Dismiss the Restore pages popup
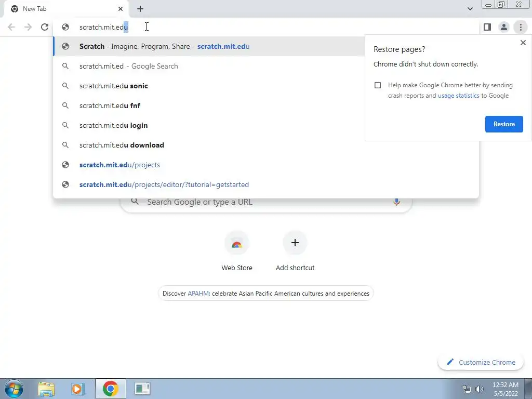 pos(523,43)
